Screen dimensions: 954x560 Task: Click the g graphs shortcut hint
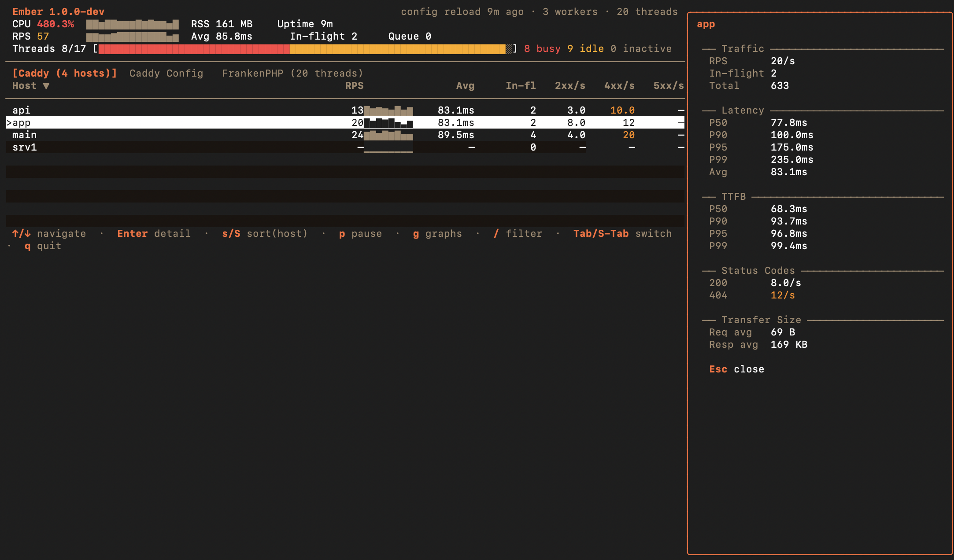click(x=437, y=234)
